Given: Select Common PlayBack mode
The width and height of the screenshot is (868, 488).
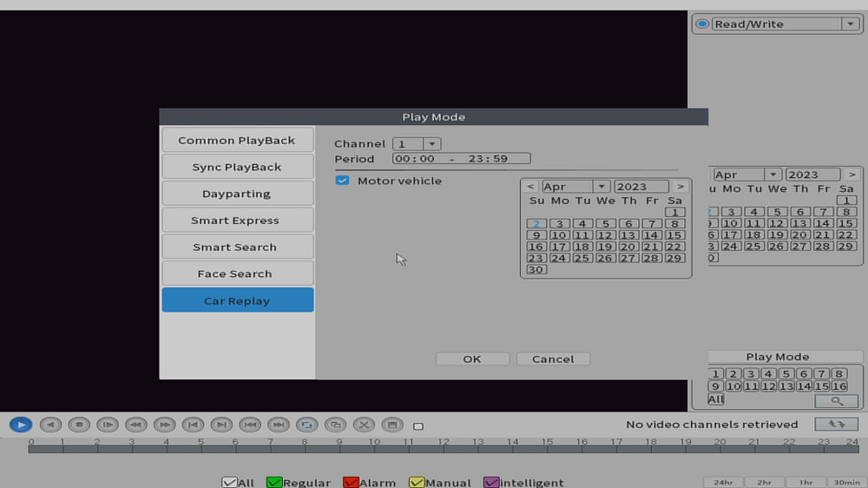Looking at the screenshot, I should (238, 140).
